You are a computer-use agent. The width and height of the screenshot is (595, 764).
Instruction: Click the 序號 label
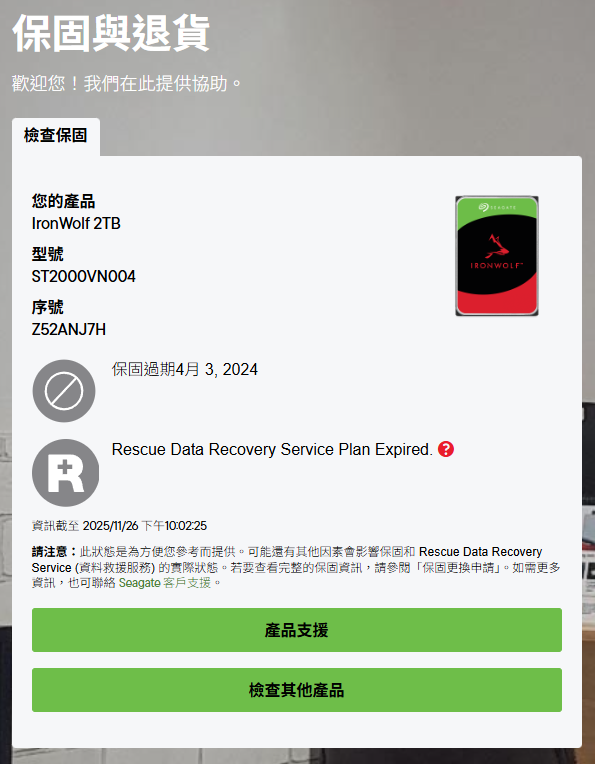pyautogui.click(x=48, y=307)
